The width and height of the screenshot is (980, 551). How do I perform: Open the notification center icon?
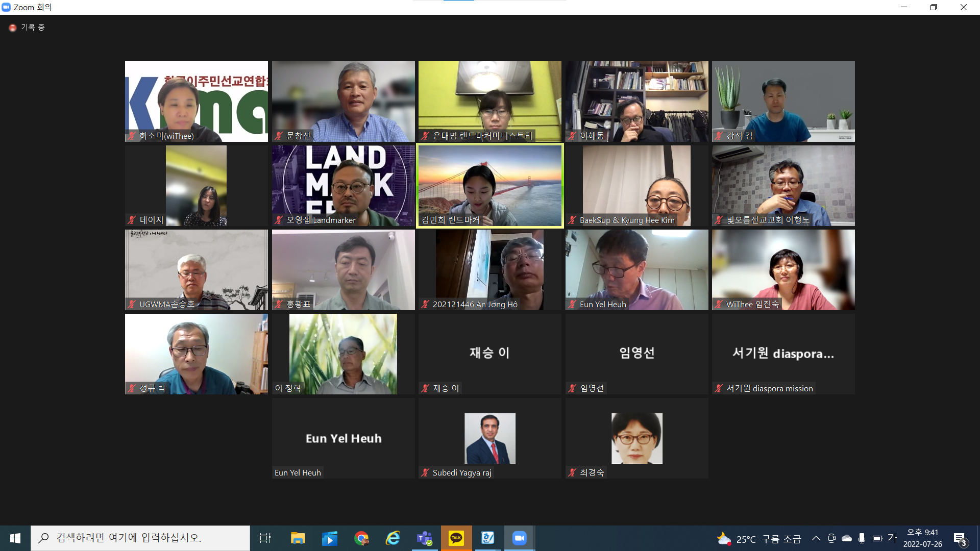(x=960, y=539)
